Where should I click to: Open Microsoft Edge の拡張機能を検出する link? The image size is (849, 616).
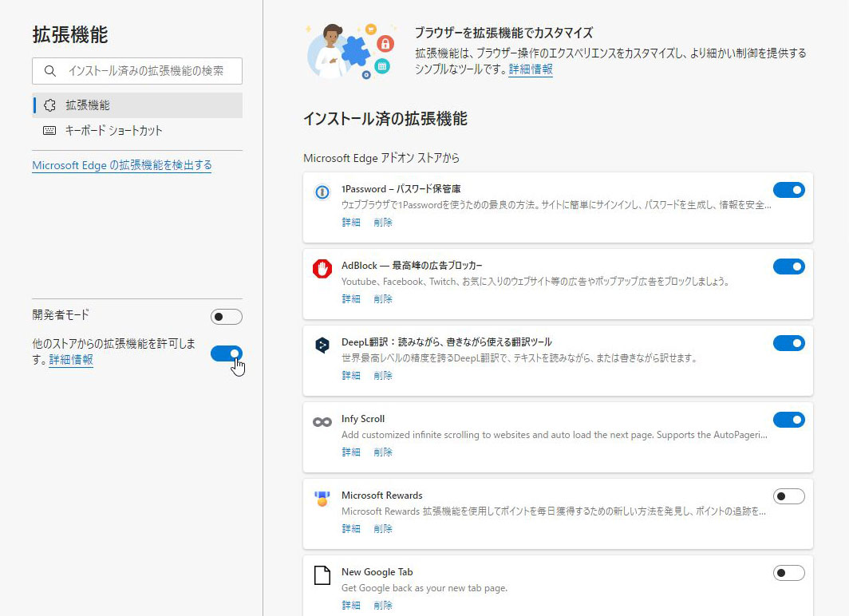point(121,165)
